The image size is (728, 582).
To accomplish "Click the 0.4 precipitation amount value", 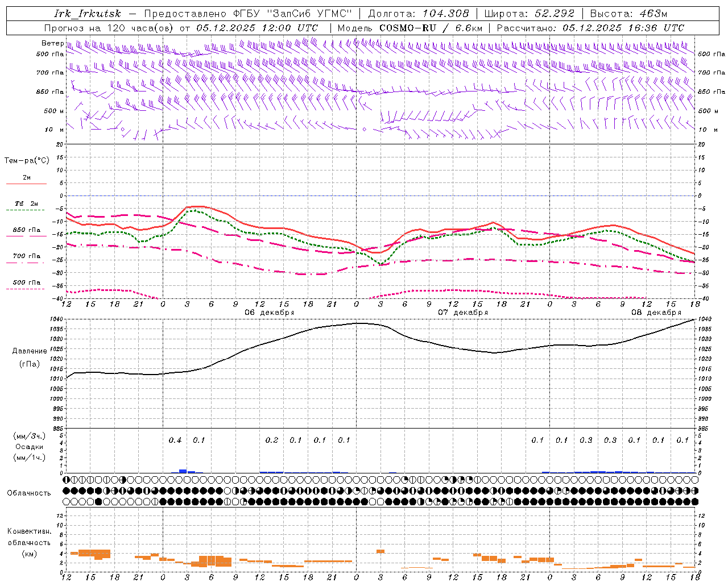I will pos(175,440).
